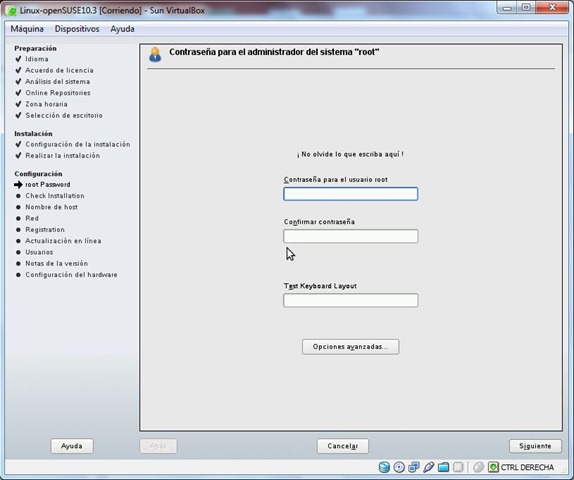Click the USB devices status icon

pos(428,467)
